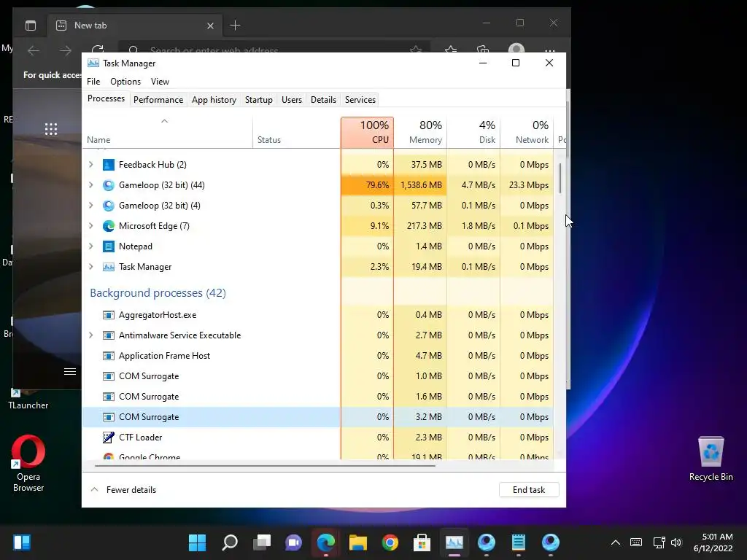Viewport: 747px width, 560px height.
Task: Click the Background processes (42) heading
Action: 158,293
